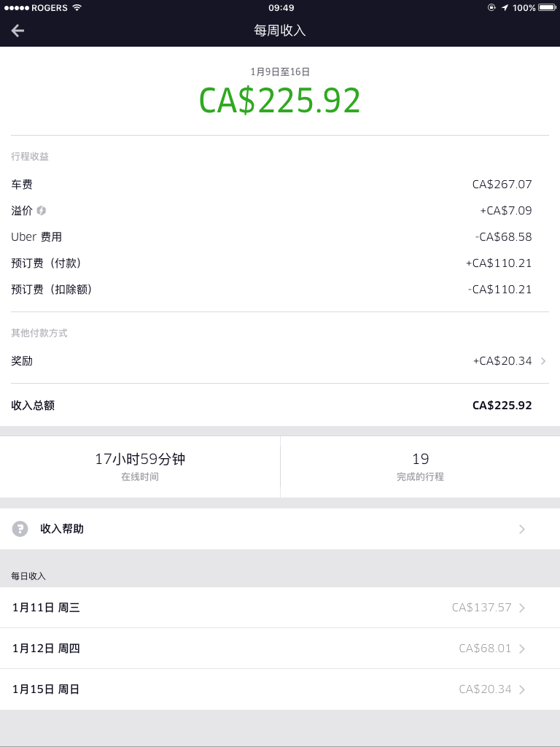Expand 1月11日 周三 chevron
Viewport: 560px width, 747px height.
(522, 608)
